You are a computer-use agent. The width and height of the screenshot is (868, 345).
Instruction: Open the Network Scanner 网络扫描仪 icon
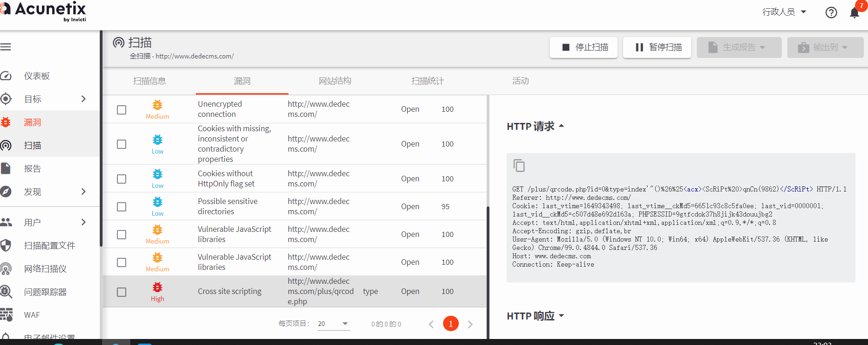[x=6, y=268]
